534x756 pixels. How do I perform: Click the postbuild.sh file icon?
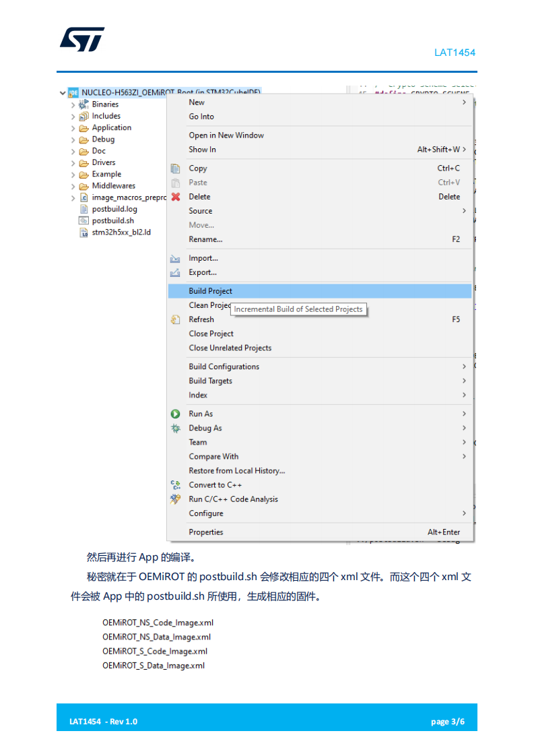tap(84, 220)
